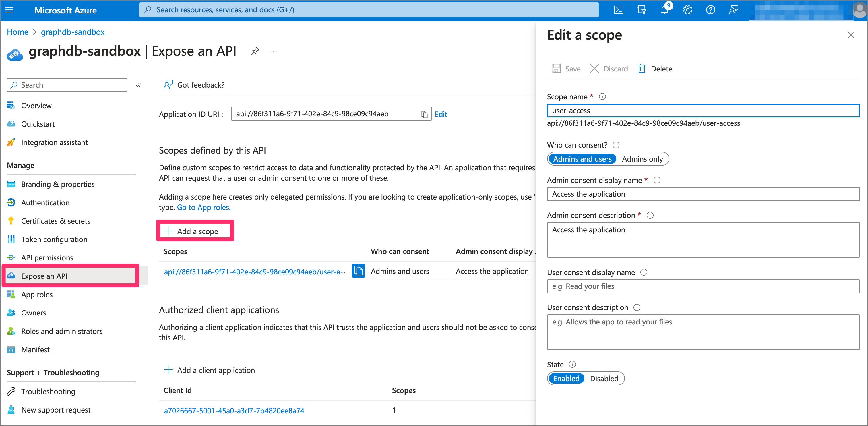Open the notifications bell

664,10
